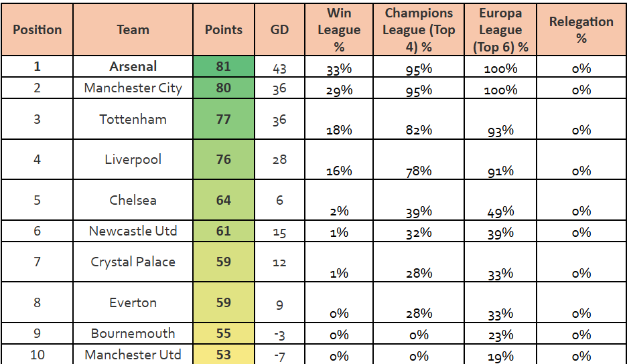Select the Liverpool team cell
Viewport: 627px width, 364px height.
click(x=133, y=159)
